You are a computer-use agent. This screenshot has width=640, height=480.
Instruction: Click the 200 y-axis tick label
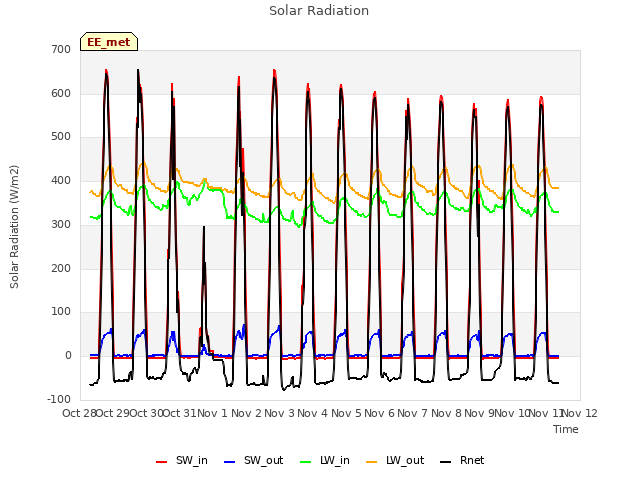coord(61,269)
